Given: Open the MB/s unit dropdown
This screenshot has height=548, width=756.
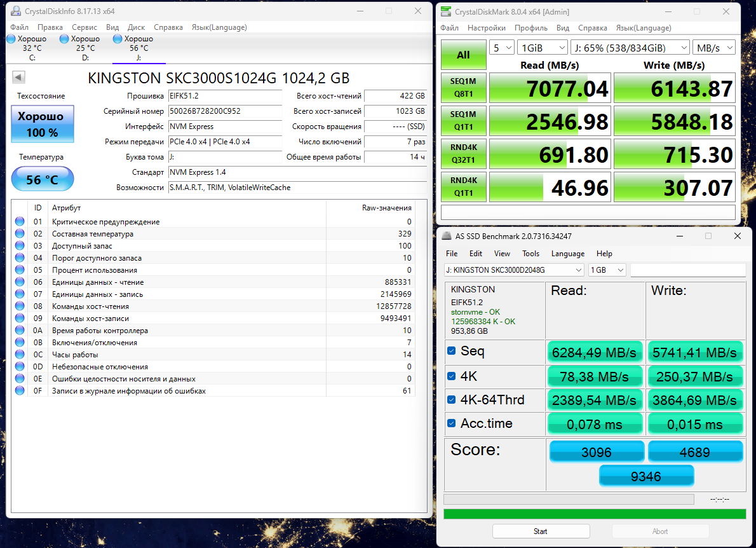Looking at the screenshot, I should pos(714,48).
